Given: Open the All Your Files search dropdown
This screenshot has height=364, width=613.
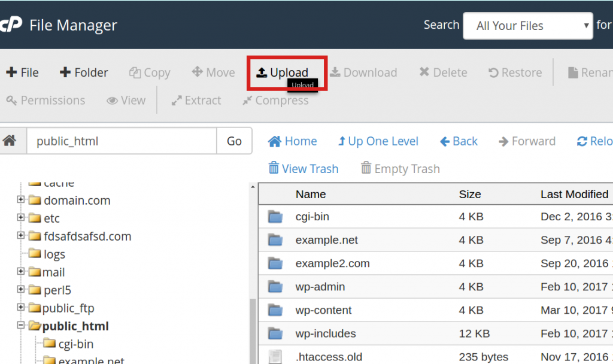Looking at the screenshot, I should coord(527,26).
